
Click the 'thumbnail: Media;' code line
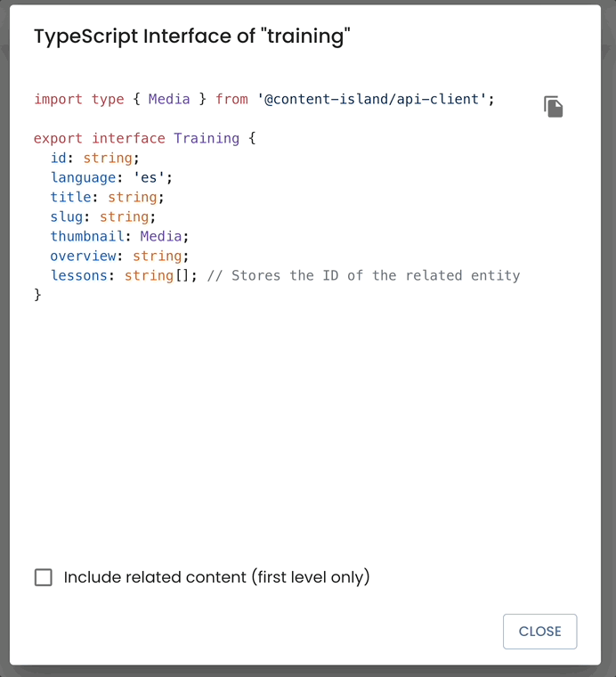(119, 236)
